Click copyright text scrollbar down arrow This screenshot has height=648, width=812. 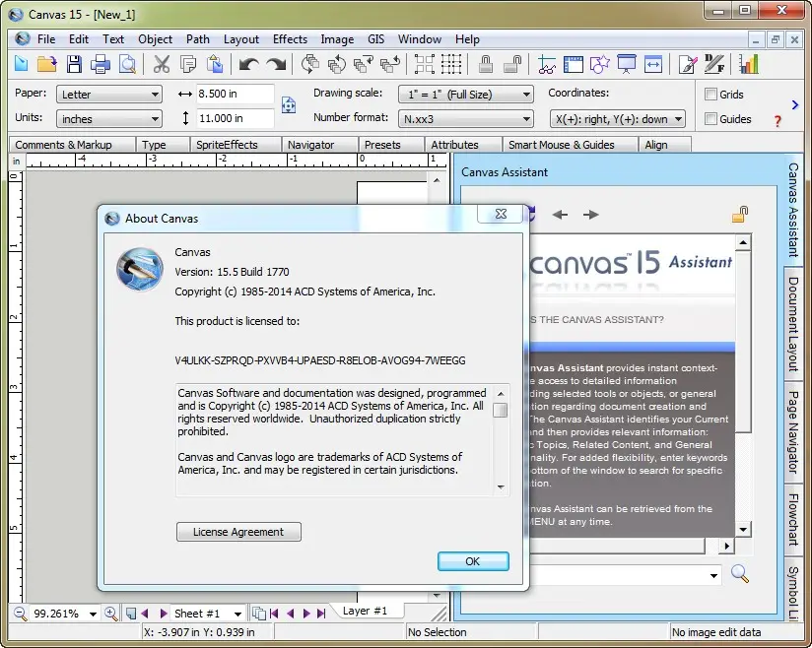click(501, 487)
